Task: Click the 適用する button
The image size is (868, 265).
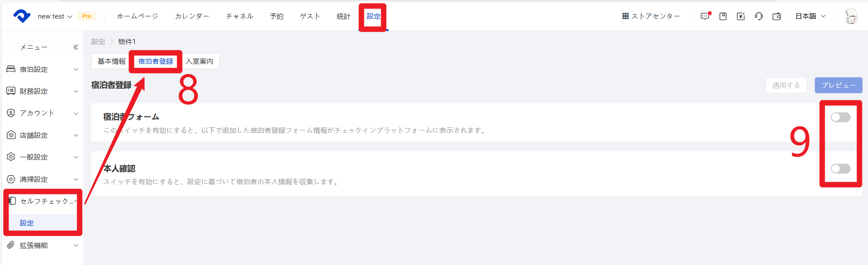Action: (x=786, y=85)
